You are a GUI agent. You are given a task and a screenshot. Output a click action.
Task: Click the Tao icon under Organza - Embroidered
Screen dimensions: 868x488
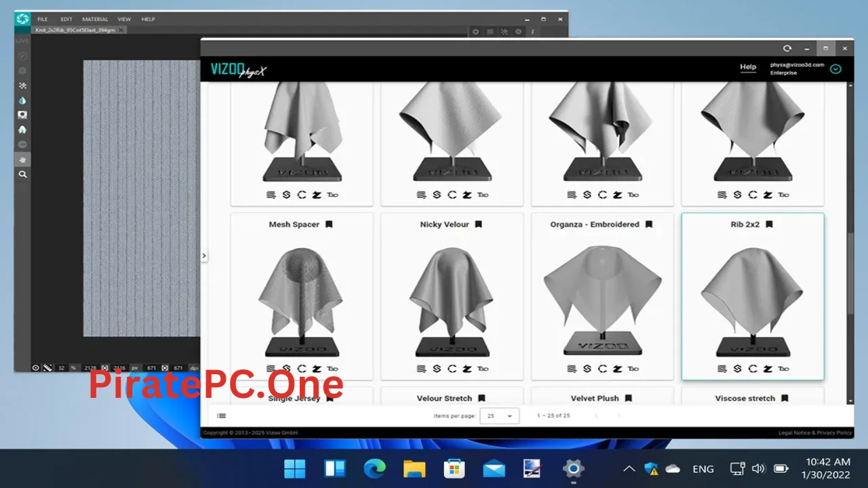[633, 368]
